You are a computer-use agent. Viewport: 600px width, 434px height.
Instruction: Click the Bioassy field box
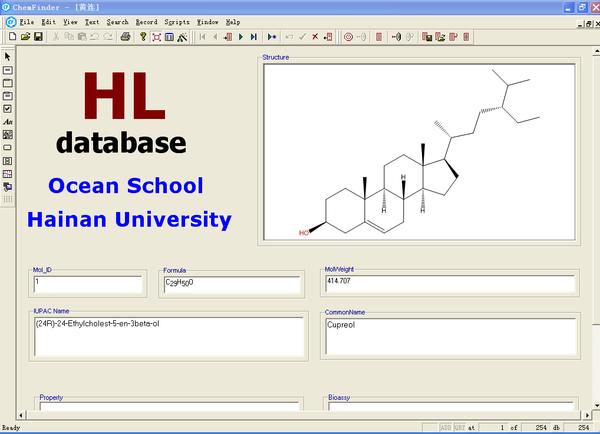pyautogui.click(x=451, y=406)
